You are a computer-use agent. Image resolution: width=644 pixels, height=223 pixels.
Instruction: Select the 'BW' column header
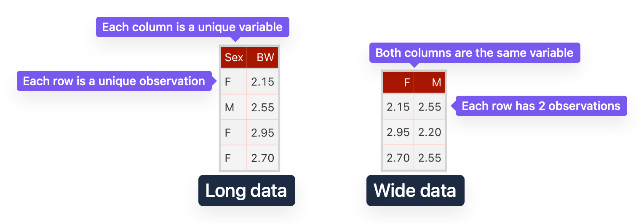pyautogui.click(x=262, y=57)
